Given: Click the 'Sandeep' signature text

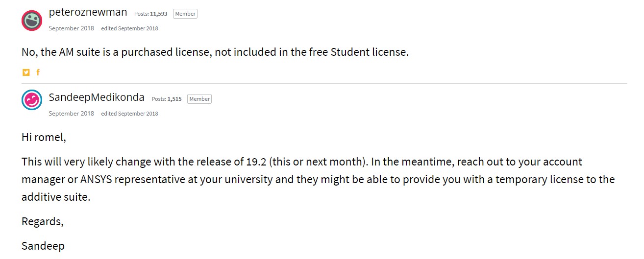Looking at the screenshot, I should coord(43,246).
